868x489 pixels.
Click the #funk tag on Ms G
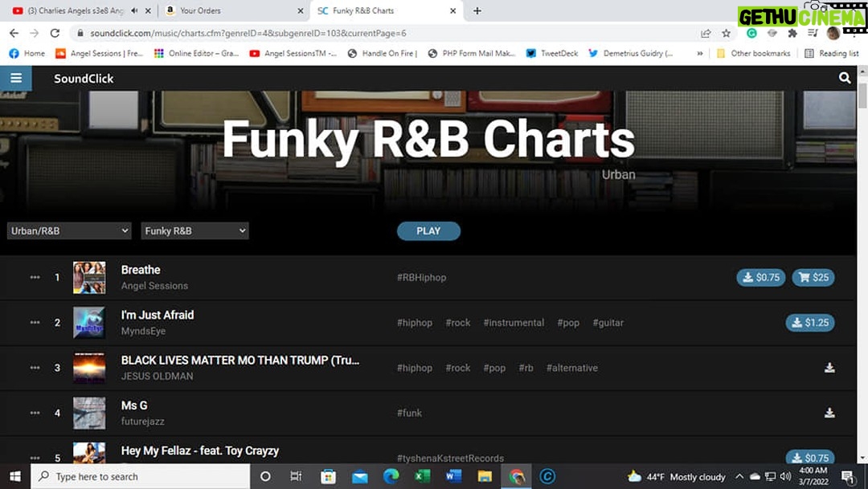tap(409, 413)
